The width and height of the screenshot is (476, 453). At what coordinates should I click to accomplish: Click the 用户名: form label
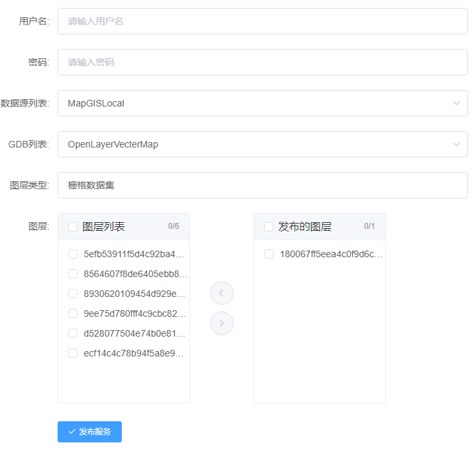click(34, 21)
